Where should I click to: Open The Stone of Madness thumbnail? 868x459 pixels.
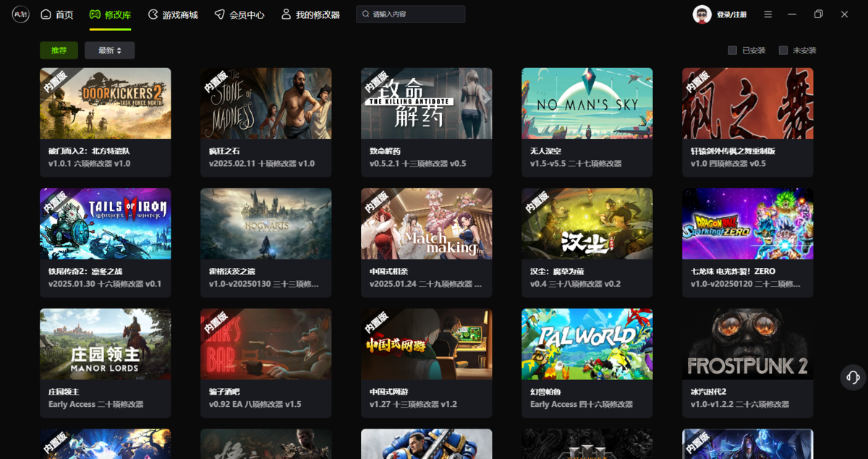(266, 104)
